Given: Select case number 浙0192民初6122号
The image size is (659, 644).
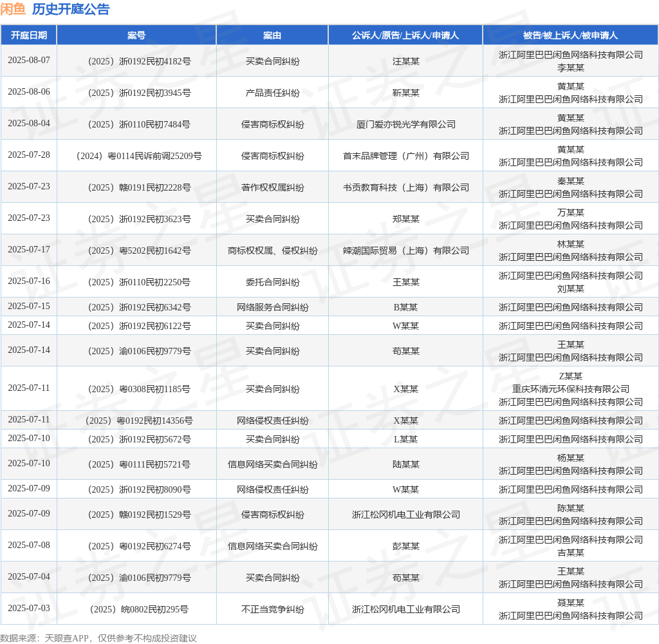Looking at the screenshot, I should (140, 326).
